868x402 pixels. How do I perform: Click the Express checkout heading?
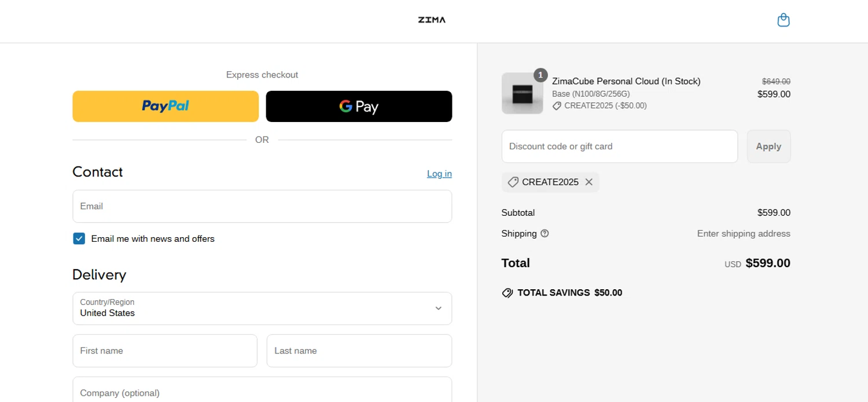tap(262, 75)
